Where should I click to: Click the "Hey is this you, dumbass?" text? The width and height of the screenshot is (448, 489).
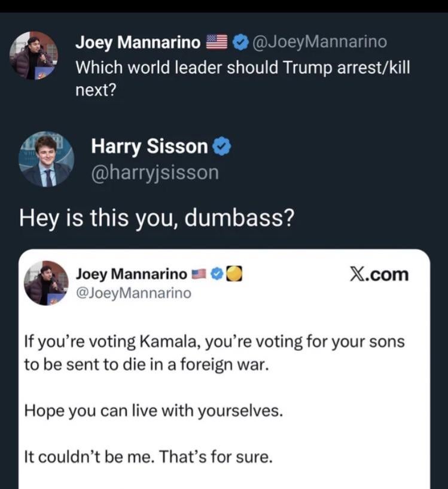point(157,217)
